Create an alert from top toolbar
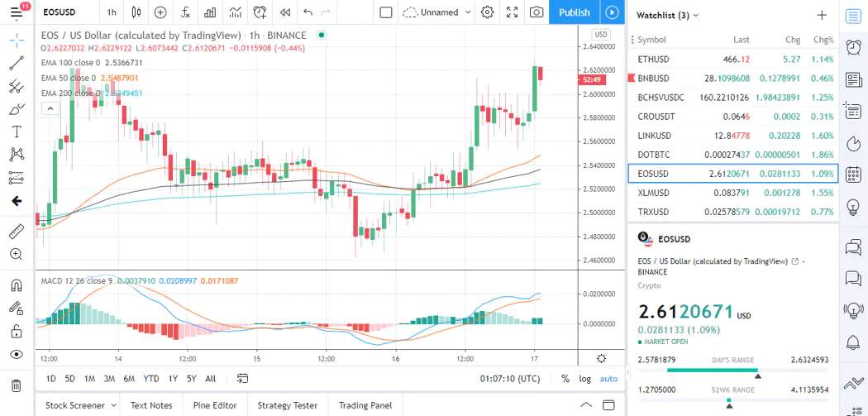This screenshot has height=416, width=868. 260,12
